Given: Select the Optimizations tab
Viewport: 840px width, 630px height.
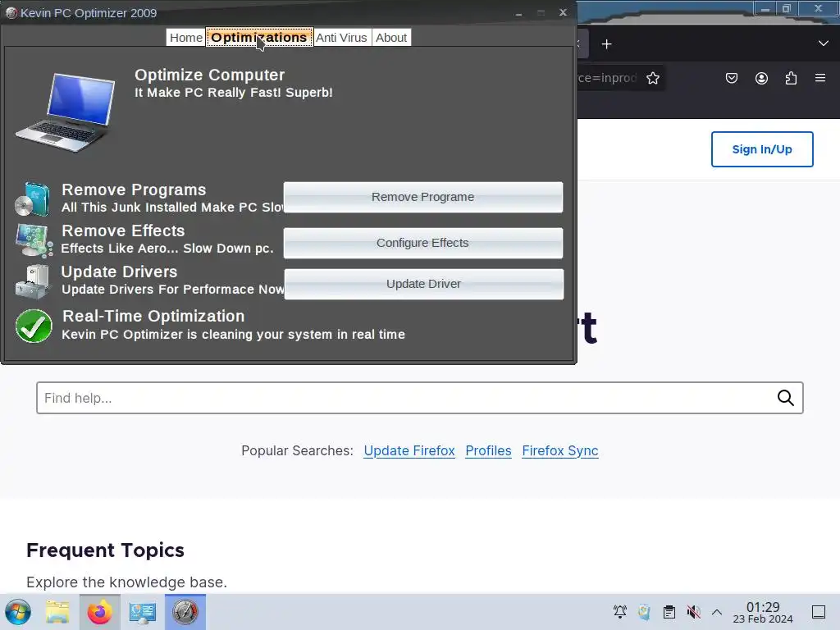Looking at the screenshot, I should click(x=259, y=38).
